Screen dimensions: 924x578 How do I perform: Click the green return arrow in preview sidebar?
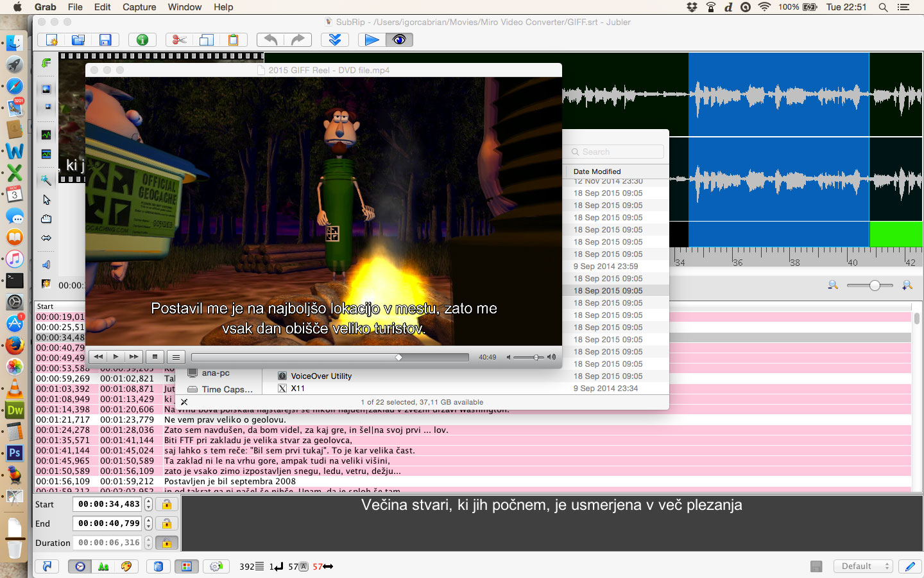[46, 63]
